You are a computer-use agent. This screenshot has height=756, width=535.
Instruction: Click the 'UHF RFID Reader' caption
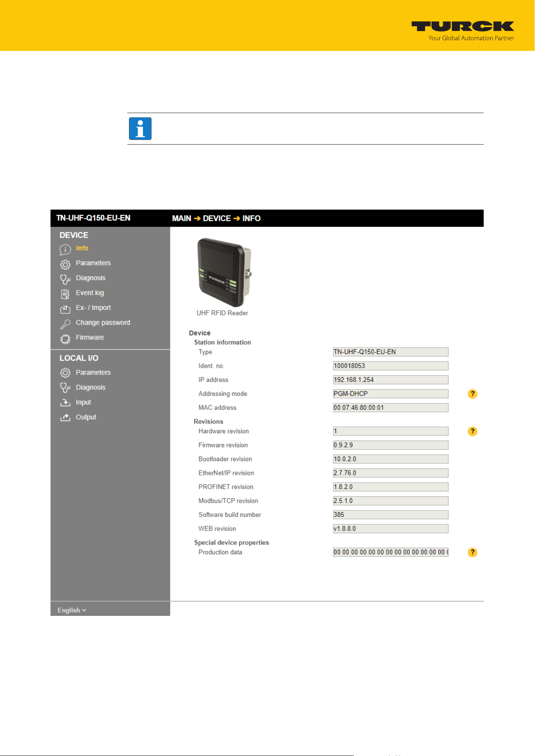(222, 313)
